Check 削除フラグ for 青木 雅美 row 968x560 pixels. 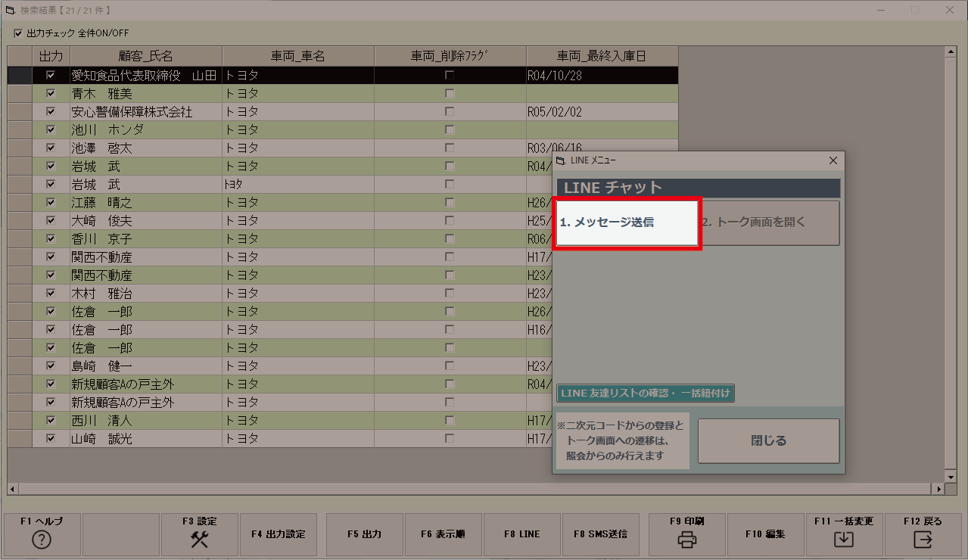[x=450, y=94]
